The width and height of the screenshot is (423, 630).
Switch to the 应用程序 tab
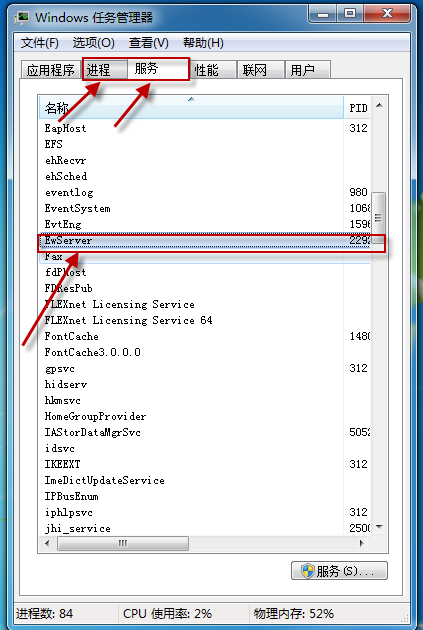(x=51, y=70)
